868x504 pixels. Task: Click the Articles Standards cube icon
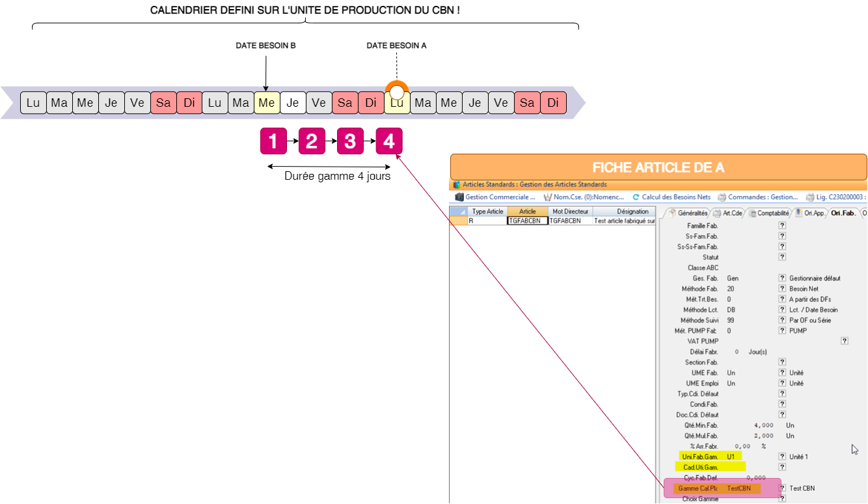pos(455,184)
